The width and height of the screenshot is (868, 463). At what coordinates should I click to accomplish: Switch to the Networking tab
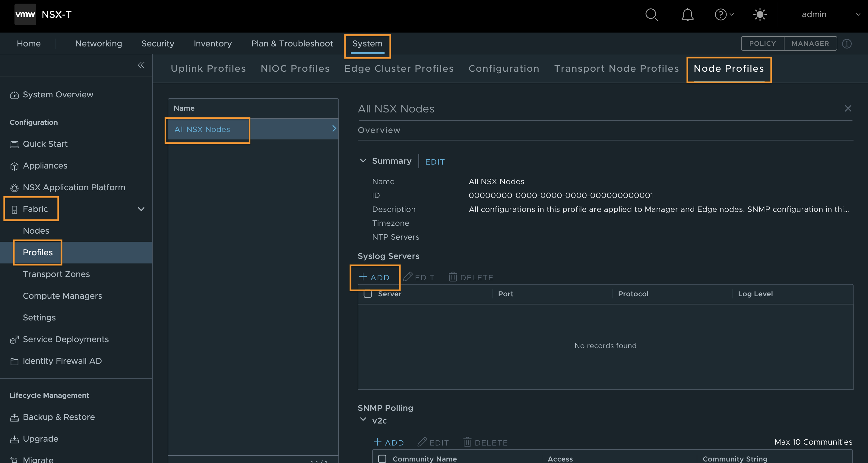pos(98,43)
